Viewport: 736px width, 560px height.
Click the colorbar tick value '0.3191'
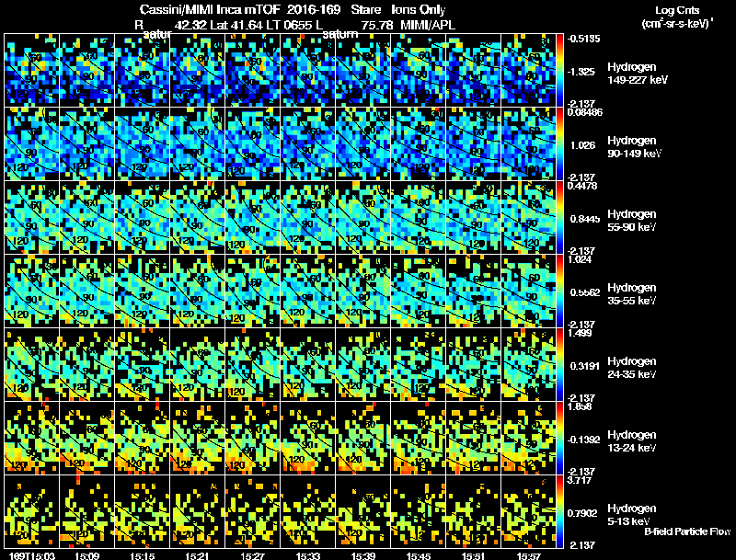584,366
